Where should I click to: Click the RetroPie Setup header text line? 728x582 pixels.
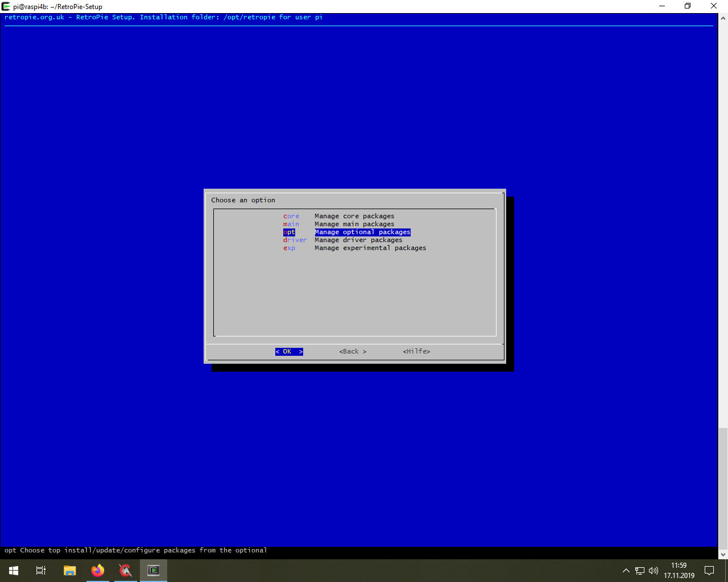pyautogui.click(x=163, y=17)
